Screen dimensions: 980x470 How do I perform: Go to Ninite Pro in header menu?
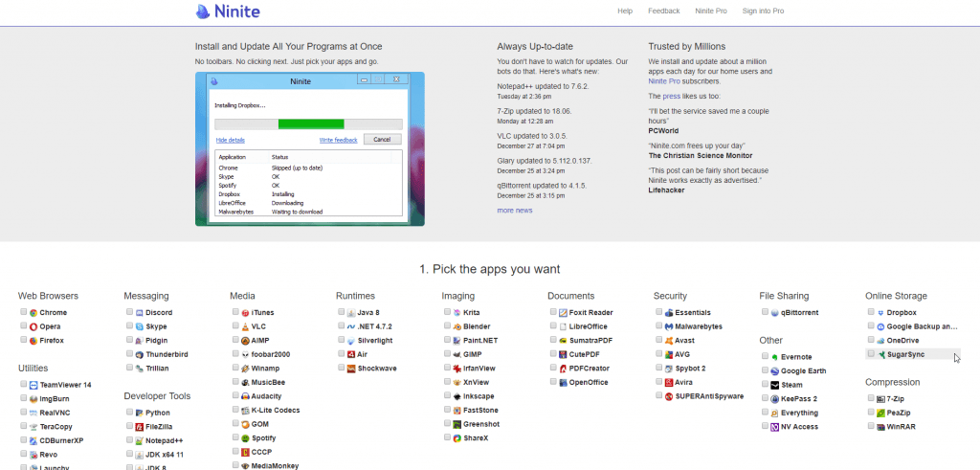pyautogui.click(x=711, y=11)
